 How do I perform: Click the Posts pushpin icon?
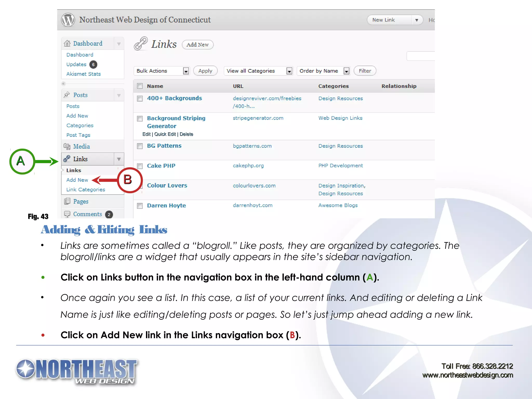[x=67, y=95]
